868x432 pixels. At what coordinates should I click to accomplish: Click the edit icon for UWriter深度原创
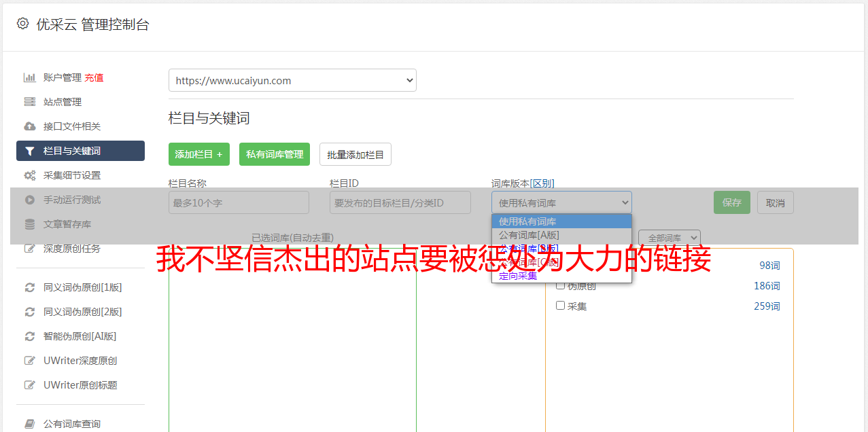(30, 361)
